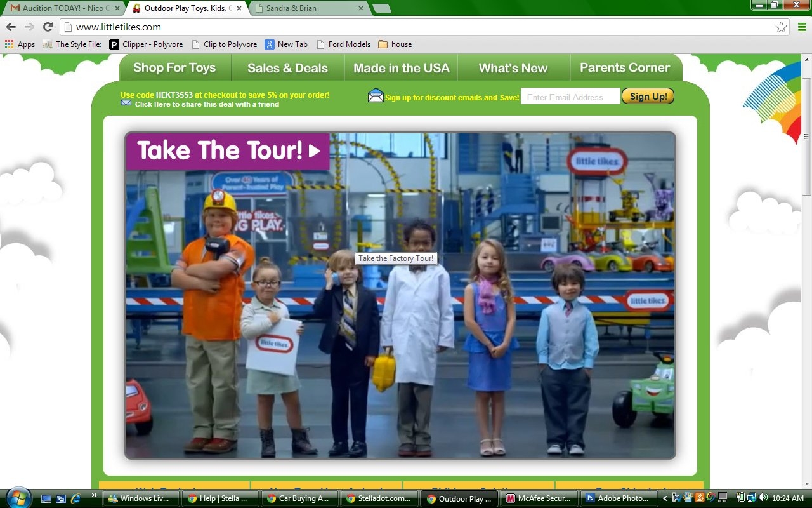Click the network connection tray icon
Screen dimensions: 812x508
(752, 497)
